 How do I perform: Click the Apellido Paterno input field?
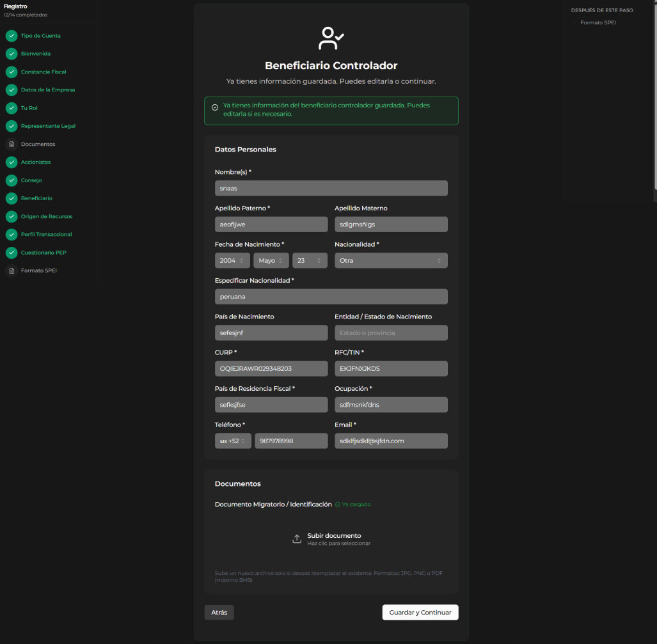(x=271, y=224)
